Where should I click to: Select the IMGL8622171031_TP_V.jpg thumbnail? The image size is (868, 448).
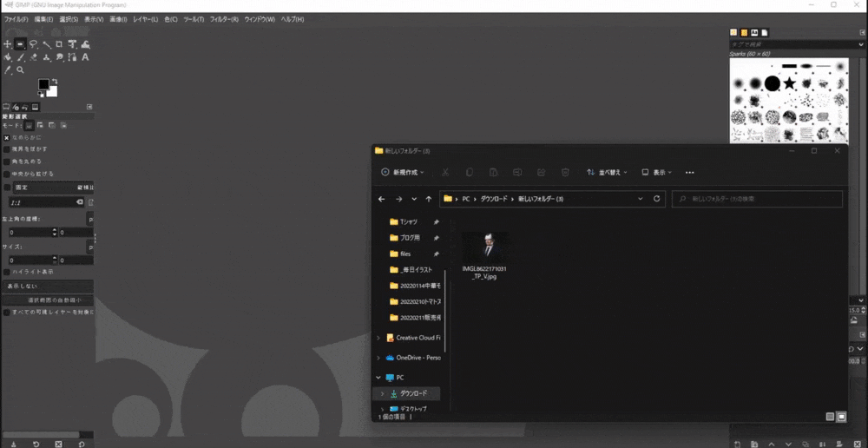pos(484,249)
